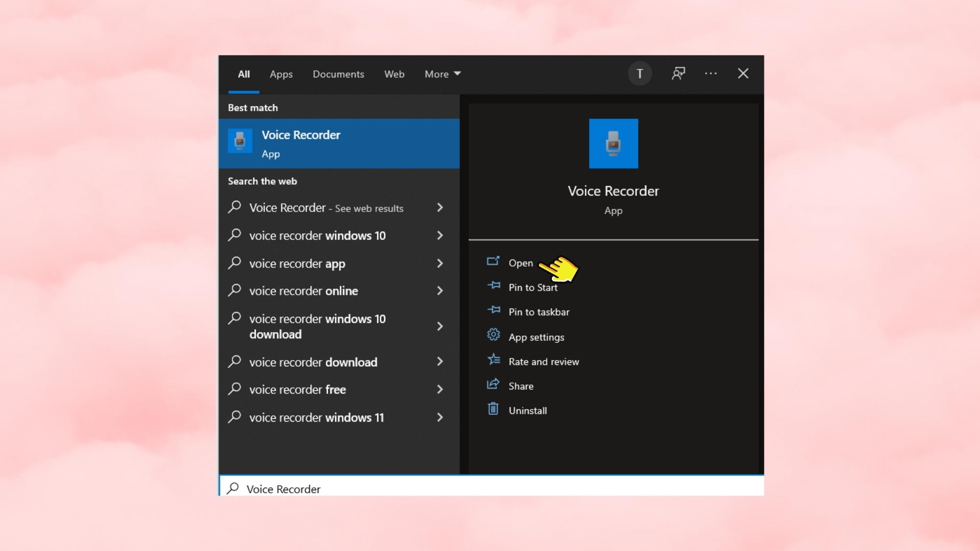Expand the 'voice recorder windows 10 download' chevron

point(440,326)
